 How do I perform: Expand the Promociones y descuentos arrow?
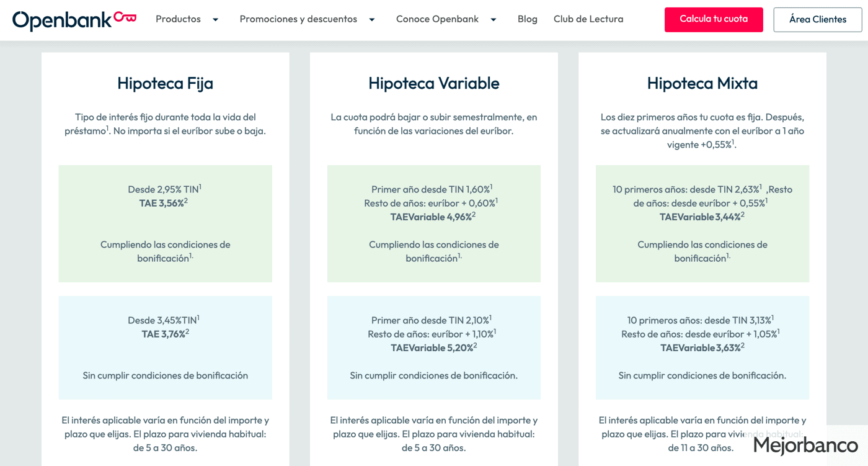[372, 20]
